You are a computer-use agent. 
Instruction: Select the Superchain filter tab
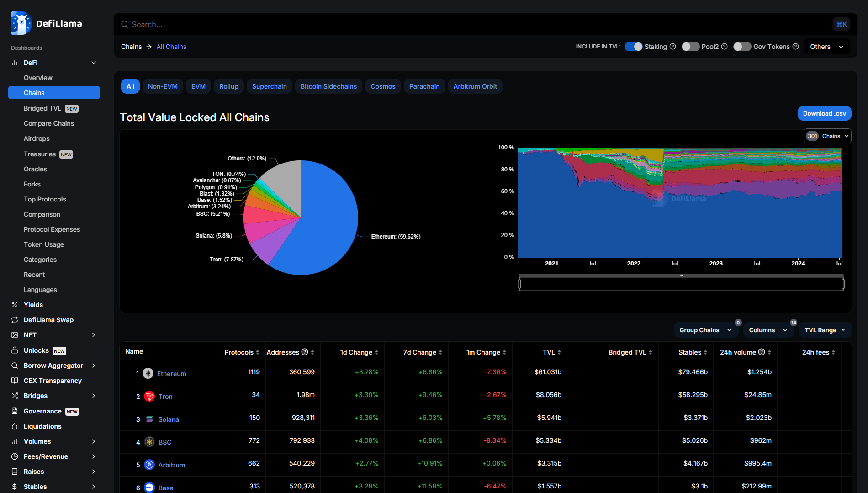point(270,86)
